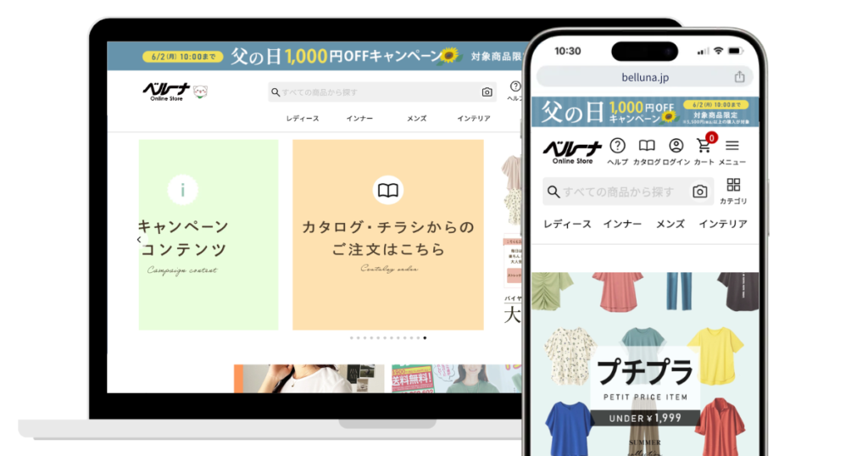Tap the Login profile icon on the phone
Viewport: 868px width, 456px height.
tap(676, 146)
